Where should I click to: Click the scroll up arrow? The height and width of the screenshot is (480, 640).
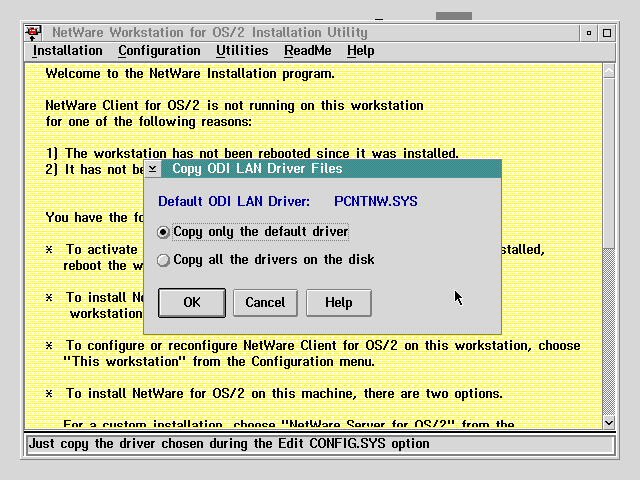[609, 71]
